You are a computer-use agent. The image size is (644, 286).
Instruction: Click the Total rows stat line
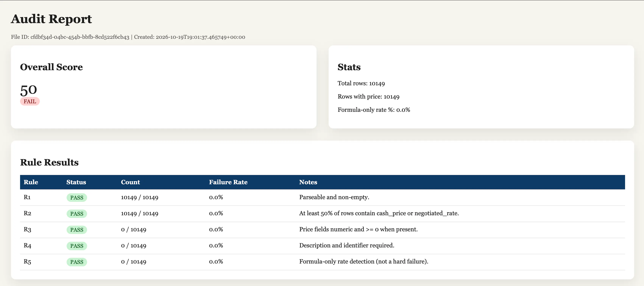[x=361, y=83]
